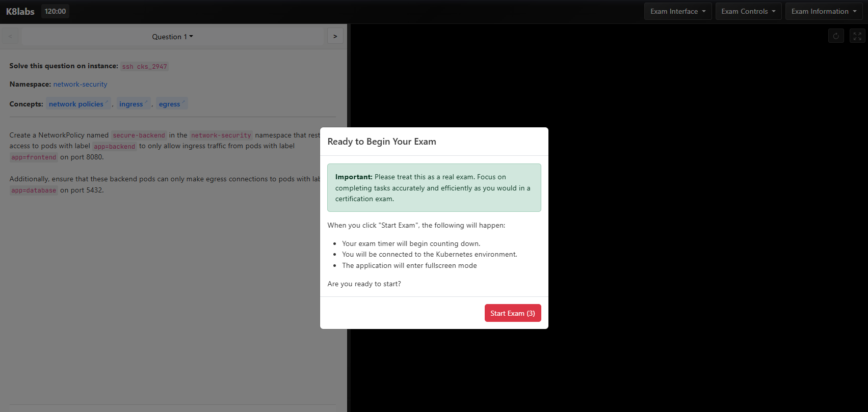Click the secure-backend policy name code
Screen dimensions: 868x412
(139, 135)
